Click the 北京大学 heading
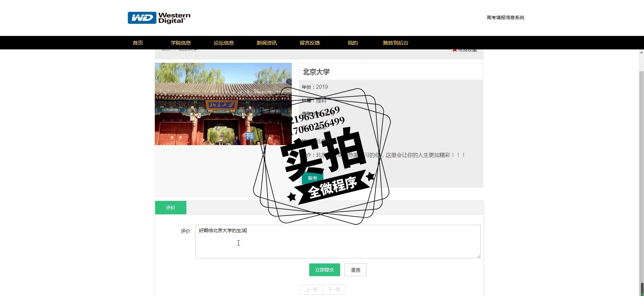Image resolution: width=644 pixels, height=296 pixels. pos(316,72)
